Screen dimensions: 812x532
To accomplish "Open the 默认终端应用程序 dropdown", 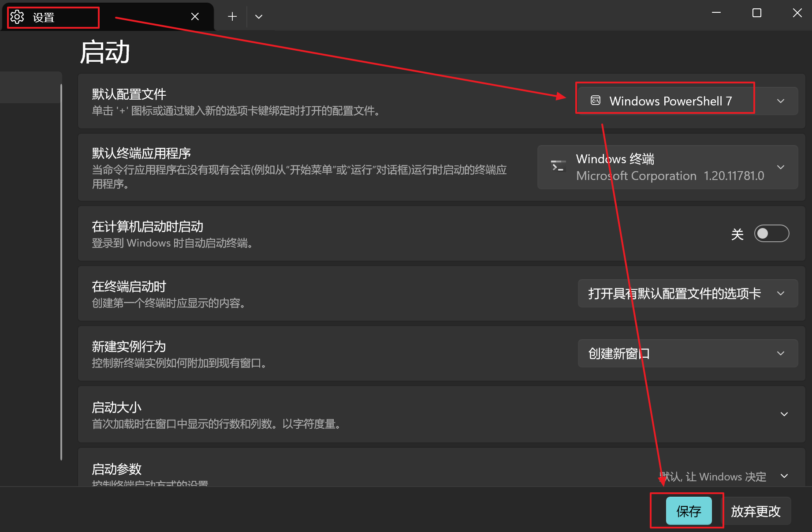I will pyautogui.click(x=668, y=167).
